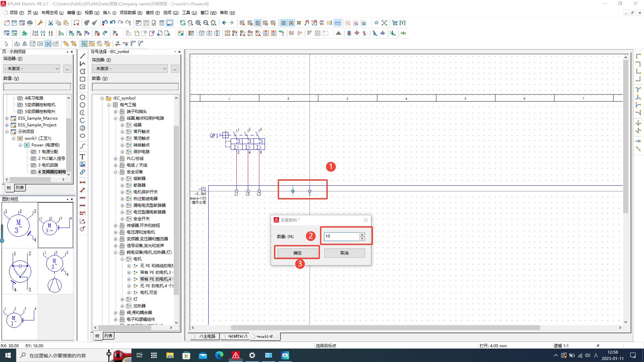Select the line drawing tool
644x362 pixels.
(x=82, y=56)
